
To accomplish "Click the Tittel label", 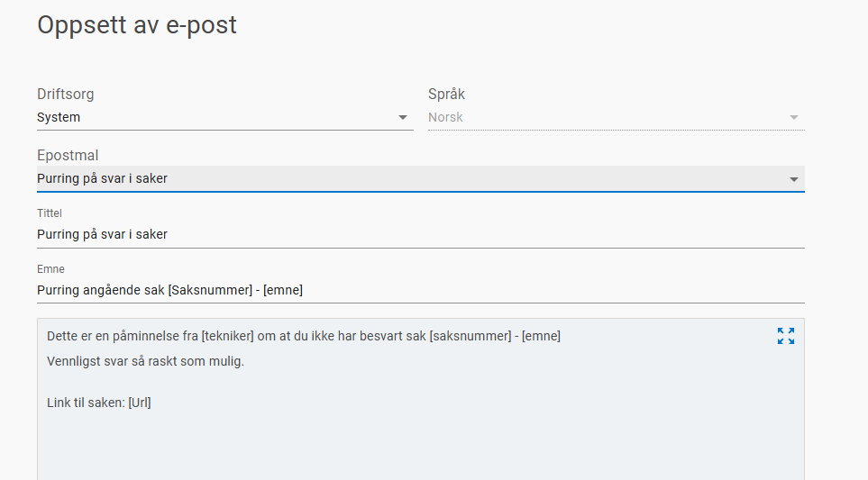I will pos(50,214).
